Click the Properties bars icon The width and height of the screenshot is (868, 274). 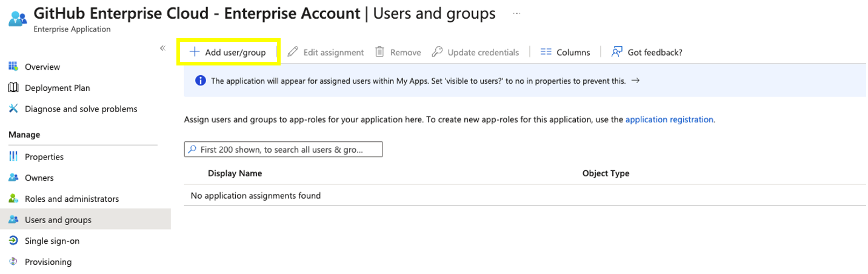pos(13,156)
